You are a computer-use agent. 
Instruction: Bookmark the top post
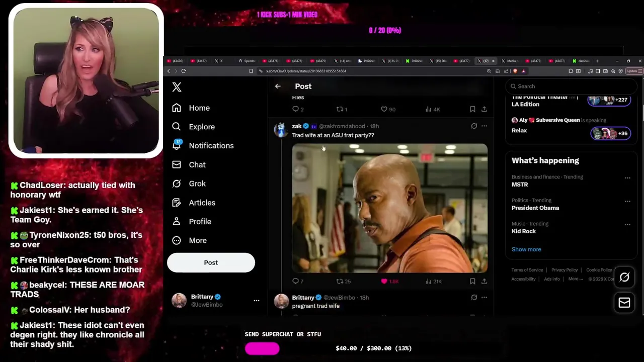point(472,109)
